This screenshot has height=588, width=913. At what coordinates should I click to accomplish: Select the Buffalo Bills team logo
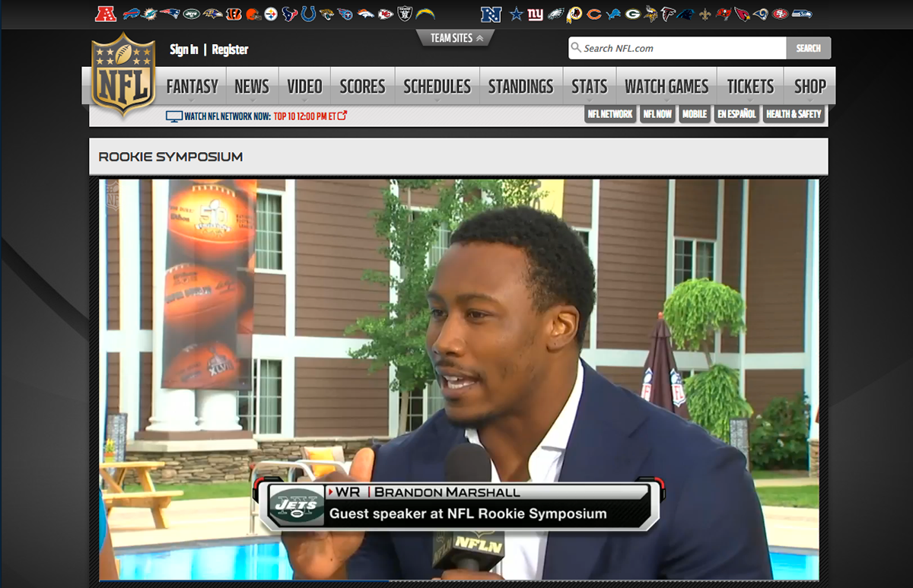click(132, 14)
